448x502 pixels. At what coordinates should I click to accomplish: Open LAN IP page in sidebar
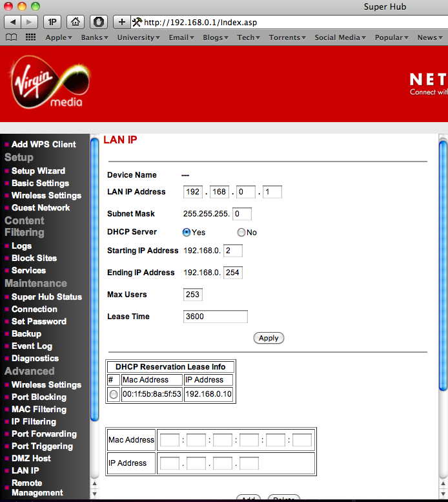pos(25,470)
